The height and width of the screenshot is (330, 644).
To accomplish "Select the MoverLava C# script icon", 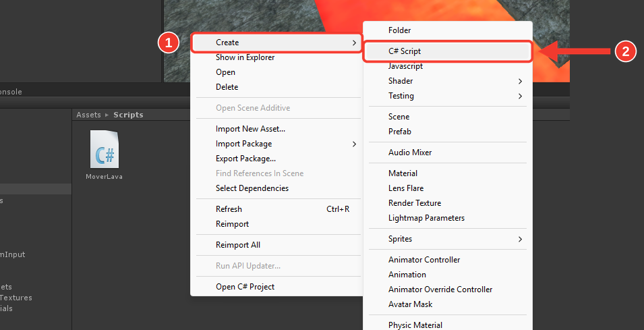I will pos(105,150).
